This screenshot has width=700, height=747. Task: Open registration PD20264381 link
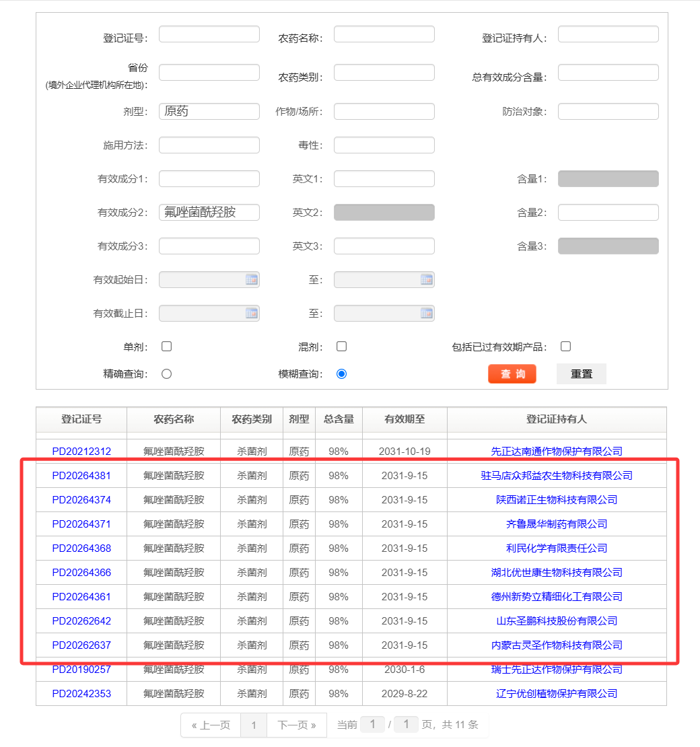pos(81,475)
